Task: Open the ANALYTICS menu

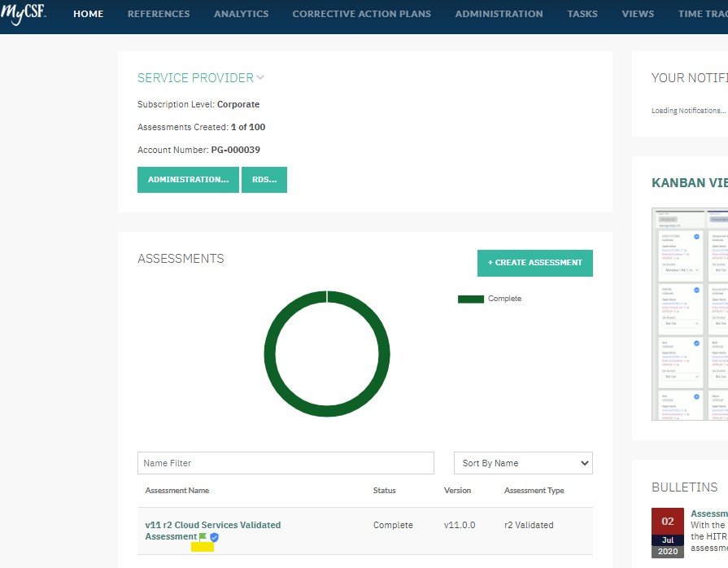Action: click(x=242, y=14)
